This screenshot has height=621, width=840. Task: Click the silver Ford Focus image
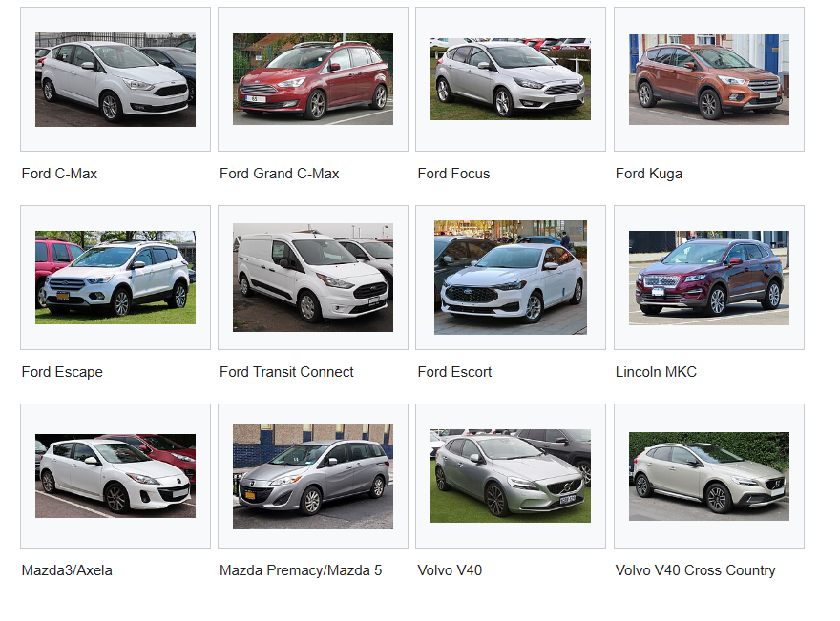point(511,79)
